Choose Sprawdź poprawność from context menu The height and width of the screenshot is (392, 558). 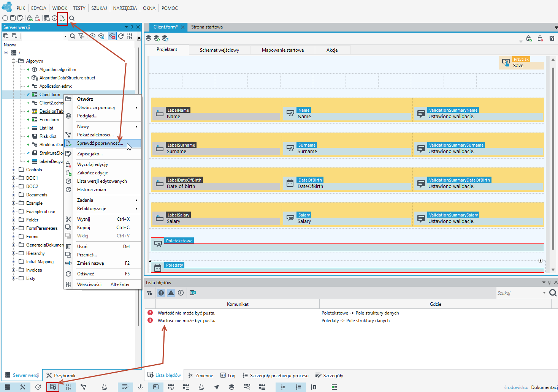click(103, 143)
